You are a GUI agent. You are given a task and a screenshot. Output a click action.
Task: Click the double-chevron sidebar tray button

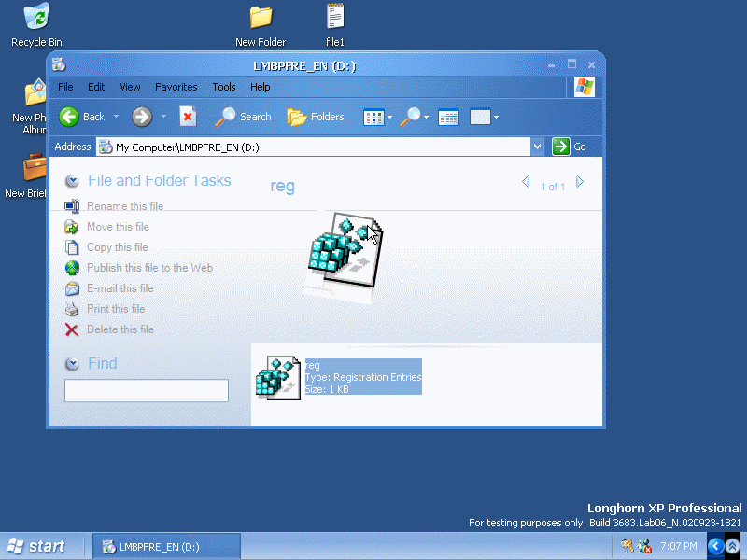point(733,546)
